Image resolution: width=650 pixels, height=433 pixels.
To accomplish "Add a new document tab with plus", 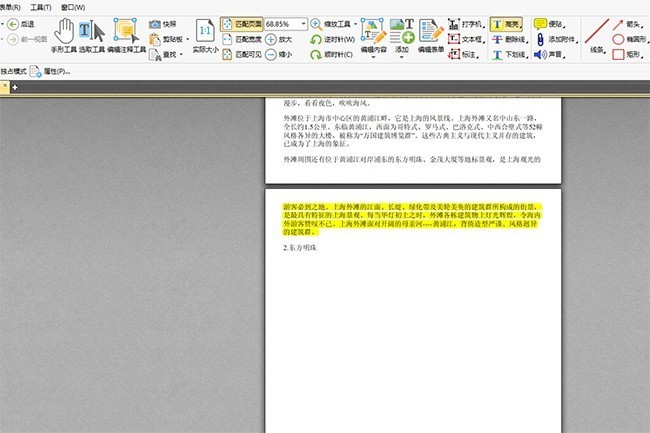I will click(x=15, y=87).
